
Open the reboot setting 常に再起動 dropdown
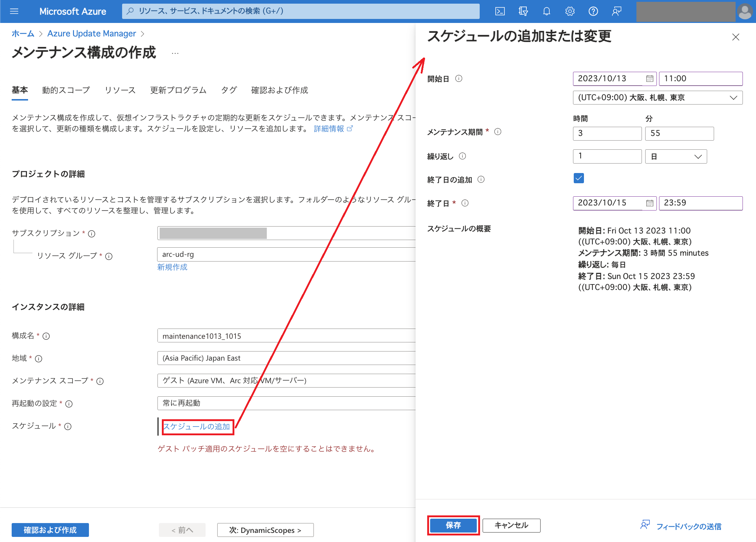[x=287, y=403]
